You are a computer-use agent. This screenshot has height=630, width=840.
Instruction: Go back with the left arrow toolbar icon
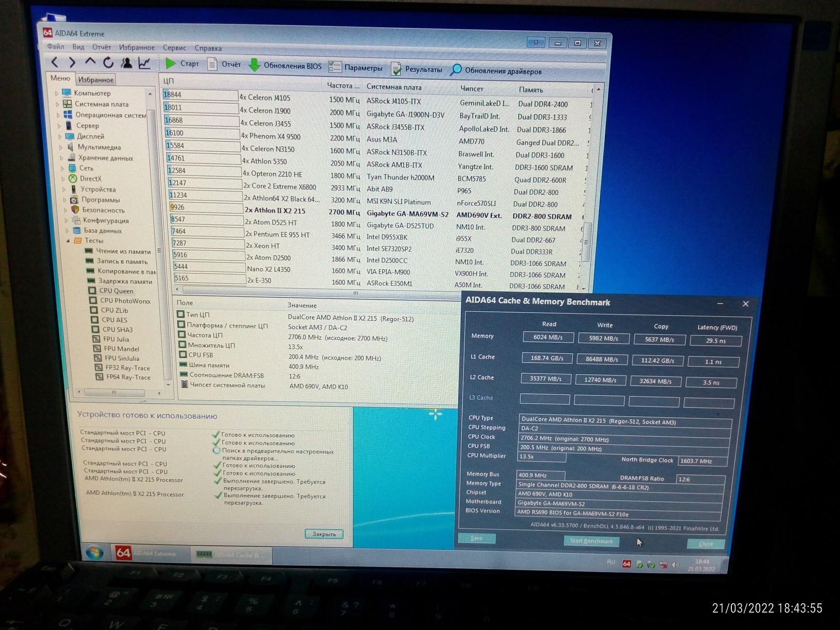[x=55, y=62]
